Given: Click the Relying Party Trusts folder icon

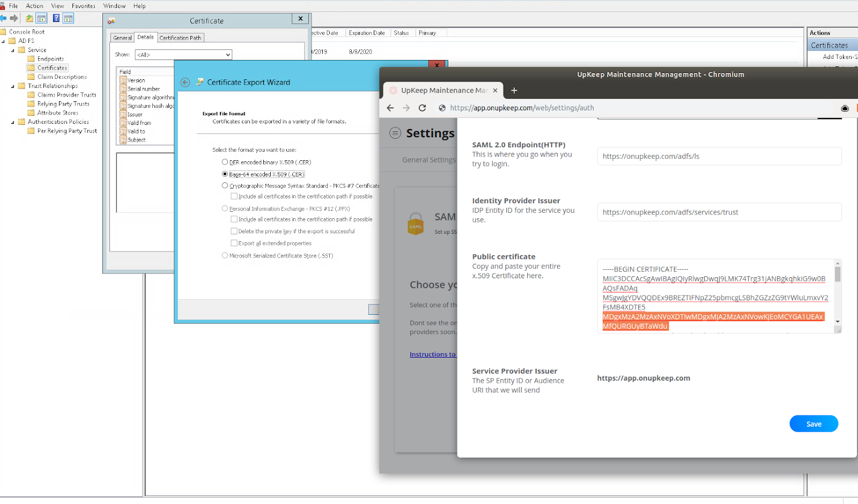Looking at the screenshot, I should pos(31,104).
